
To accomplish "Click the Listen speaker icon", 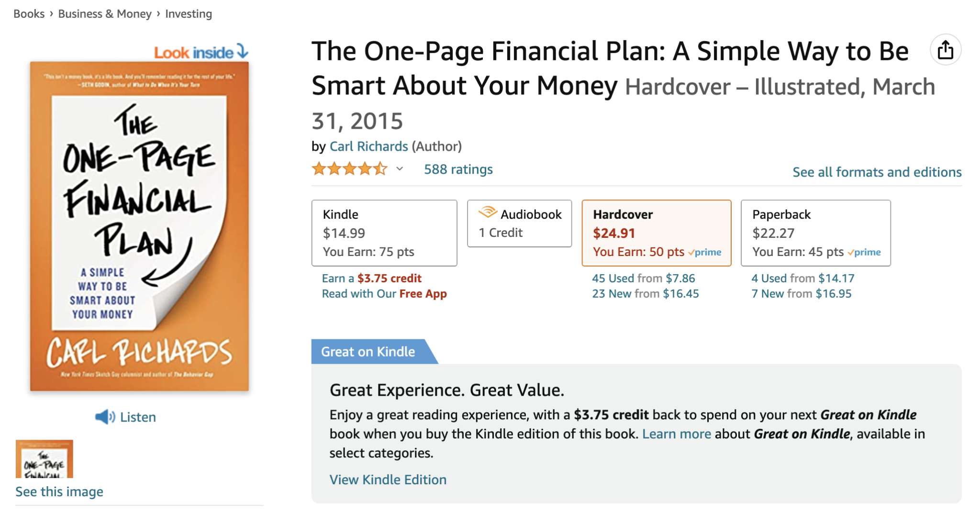I will [x=105, y=416].
